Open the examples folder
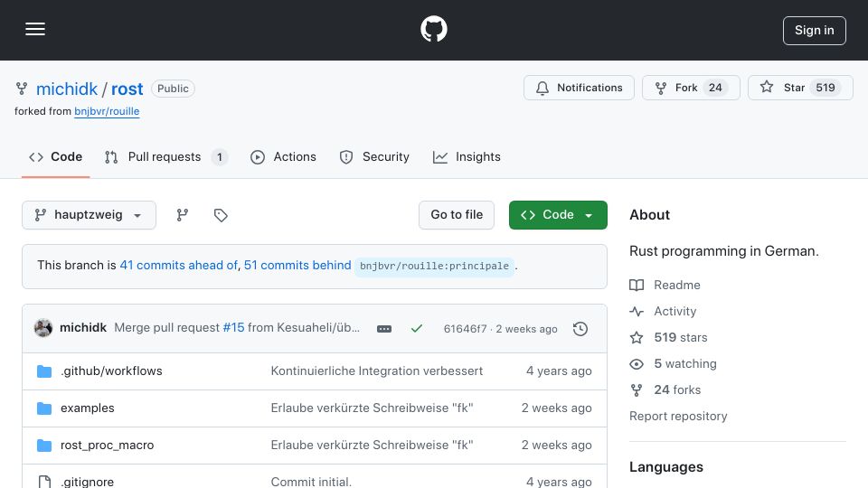This screenshot has width=868, height=488. click(x=88, y=408)
